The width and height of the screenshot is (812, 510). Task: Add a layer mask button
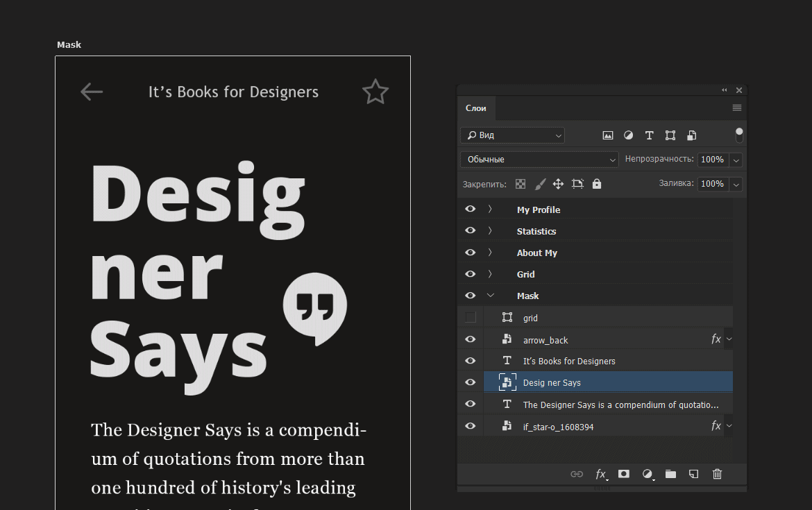click(624, 474)
